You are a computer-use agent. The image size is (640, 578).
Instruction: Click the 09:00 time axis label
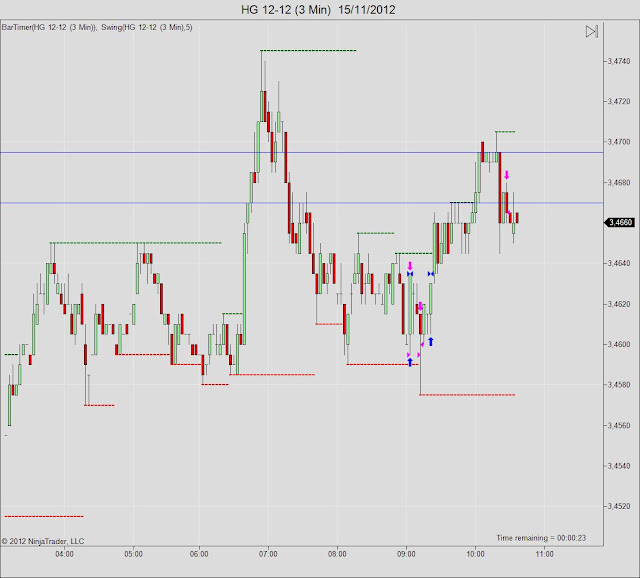(x=406, y=554)
